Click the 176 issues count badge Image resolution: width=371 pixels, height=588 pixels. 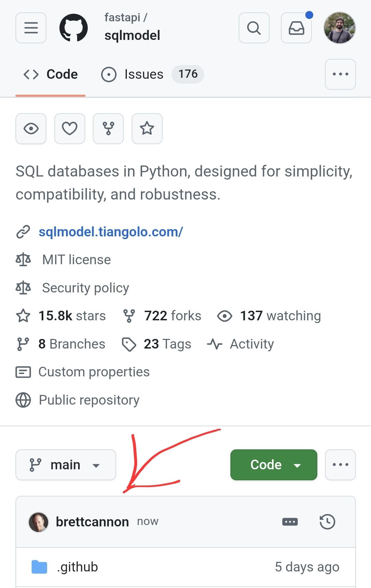click(x=188, y=74)
